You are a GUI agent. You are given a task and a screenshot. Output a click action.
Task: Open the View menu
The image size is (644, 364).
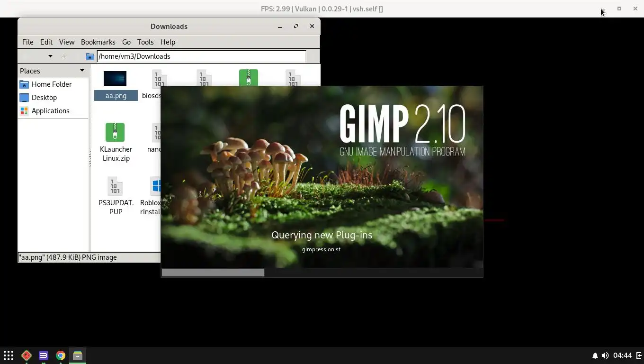point(67,42)
